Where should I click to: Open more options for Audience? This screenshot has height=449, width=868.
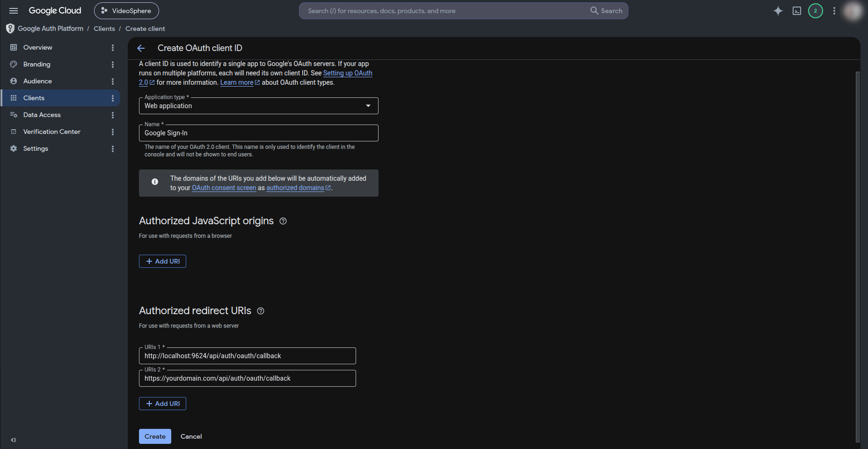[113, 81]
